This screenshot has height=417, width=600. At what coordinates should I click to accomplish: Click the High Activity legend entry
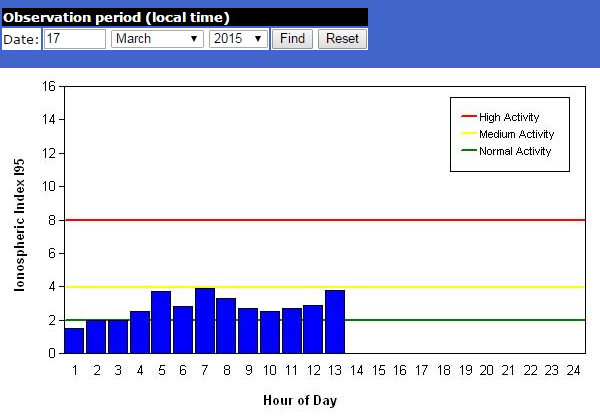coord(509,117)
